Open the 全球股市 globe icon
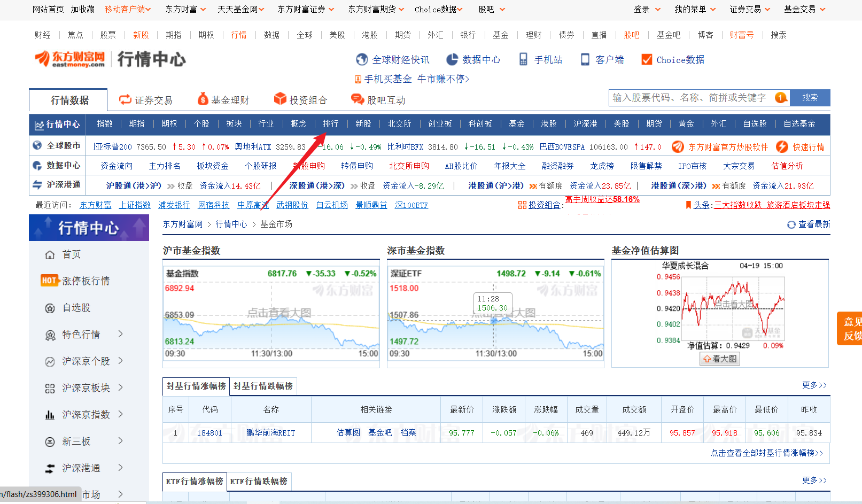862x504 pixels. coord(37,145)
